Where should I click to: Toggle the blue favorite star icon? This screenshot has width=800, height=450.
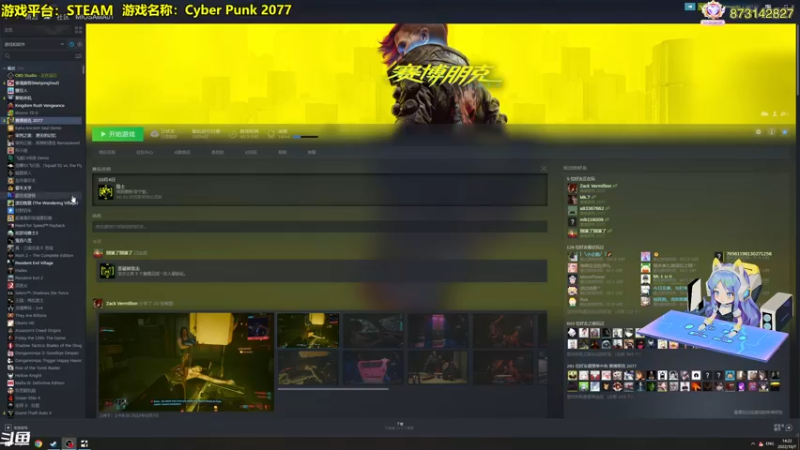coord(785,132)
